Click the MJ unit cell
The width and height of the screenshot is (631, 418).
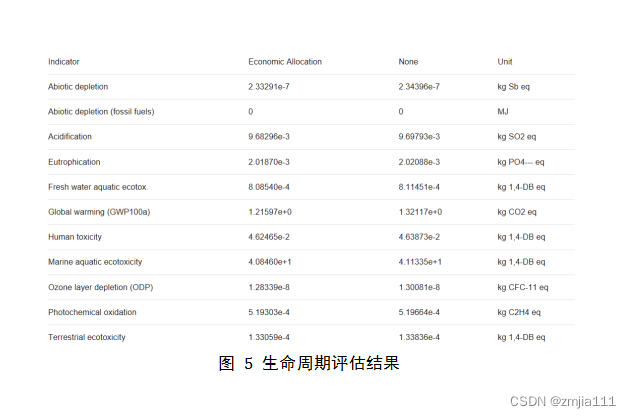point(503,111)
